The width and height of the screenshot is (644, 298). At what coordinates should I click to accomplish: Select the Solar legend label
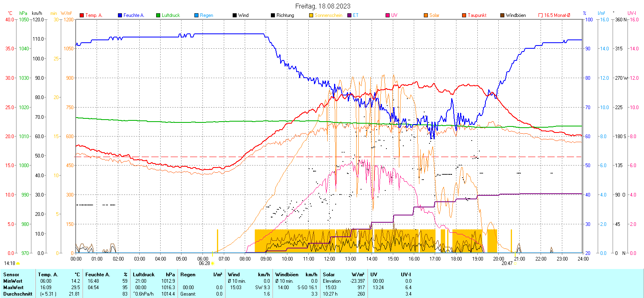pyautogui.click(x=434, y=15)
